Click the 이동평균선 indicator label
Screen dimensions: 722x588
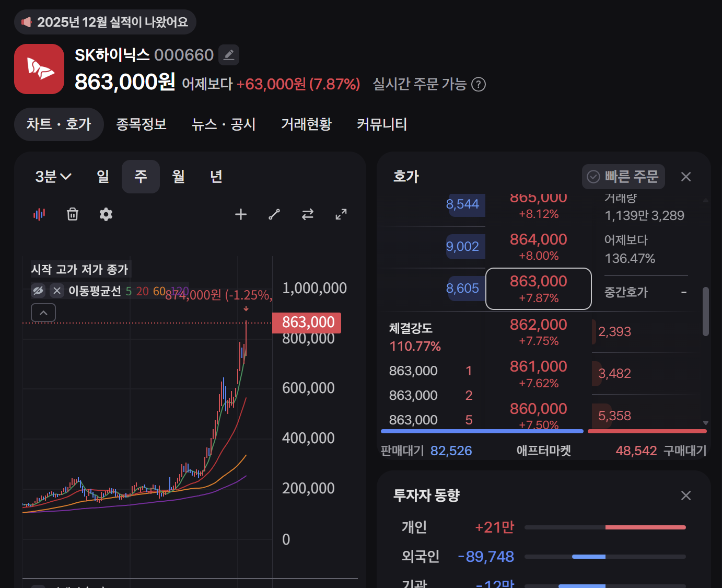[x=95, y=291]
